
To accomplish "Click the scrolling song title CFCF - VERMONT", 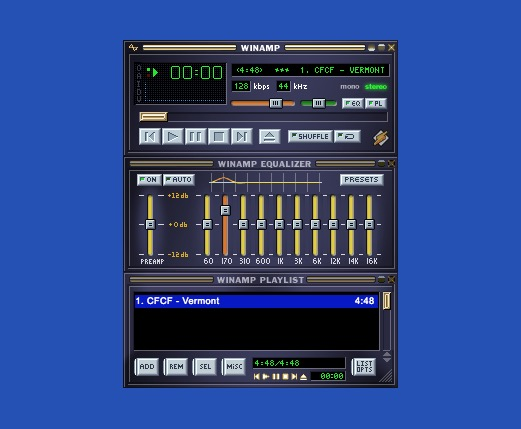I will point(342,70).
